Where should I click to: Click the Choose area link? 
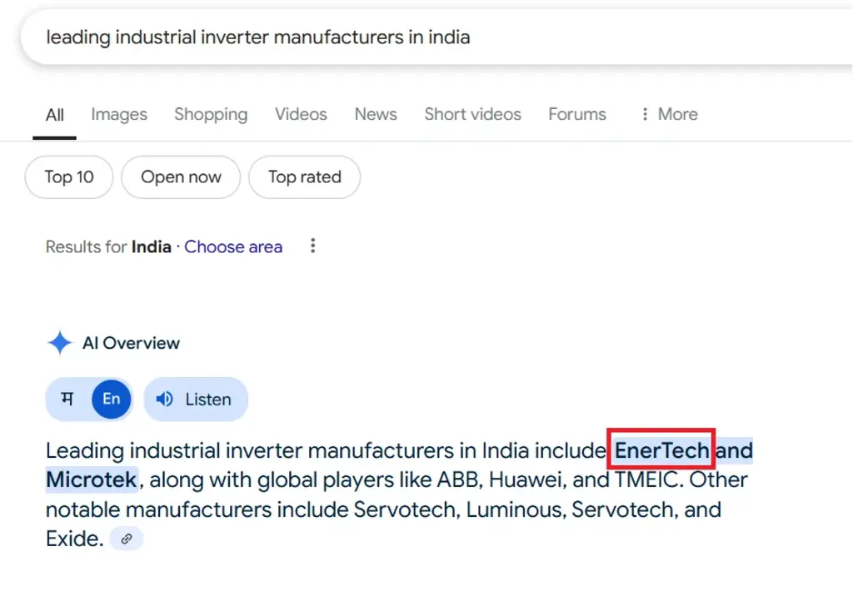pos(233,247)
